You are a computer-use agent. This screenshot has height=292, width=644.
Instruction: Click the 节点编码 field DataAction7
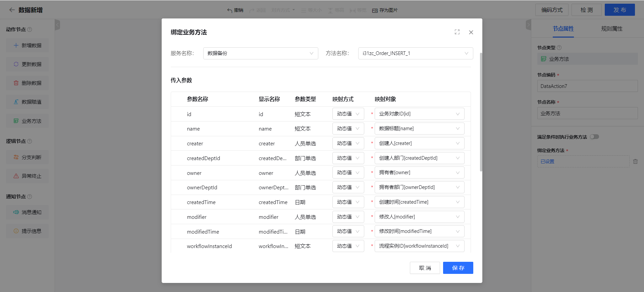pyautogui.click(x=587, y=86)
